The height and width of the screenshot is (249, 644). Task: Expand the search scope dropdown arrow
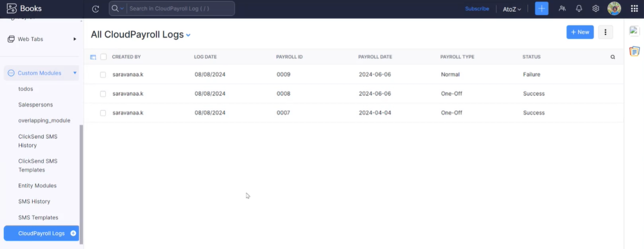122,9
